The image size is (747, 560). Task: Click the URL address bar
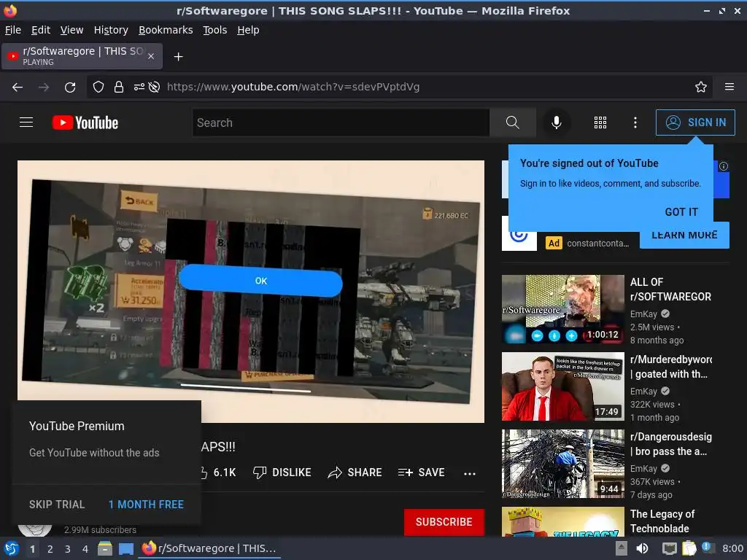point(400,87)
